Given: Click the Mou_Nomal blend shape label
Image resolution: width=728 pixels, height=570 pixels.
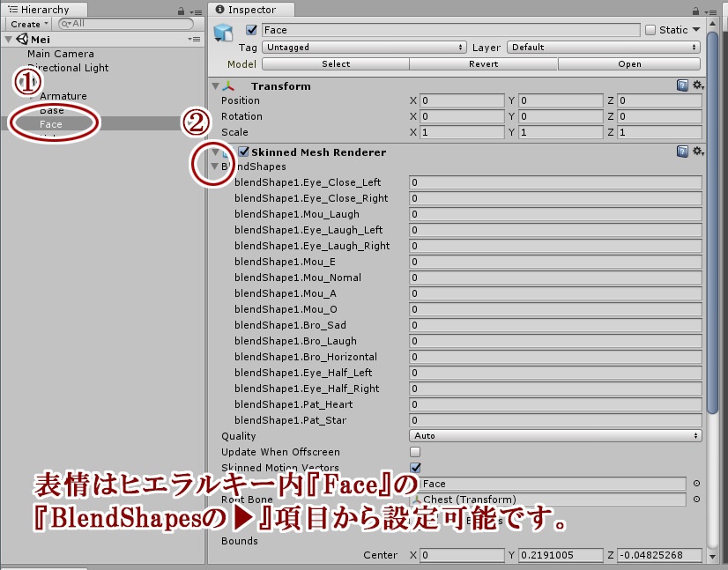Looking at the screenshot, I should pos(298,278).
